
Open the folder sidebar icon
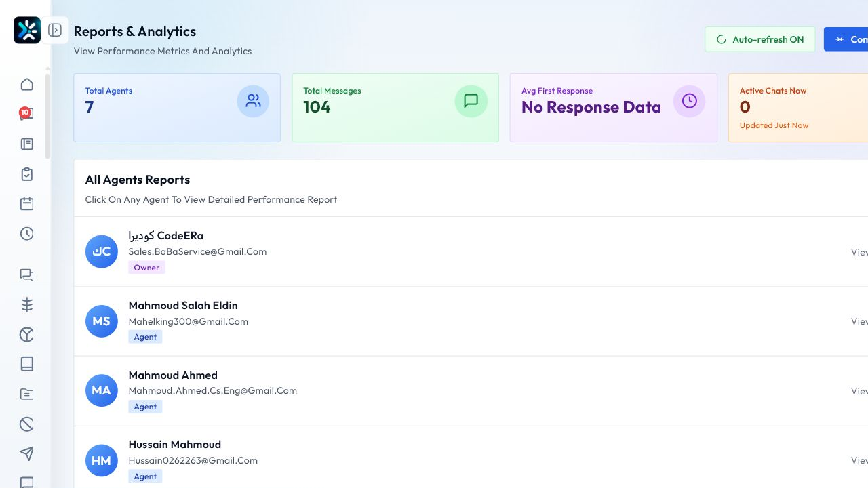[26, 394]
